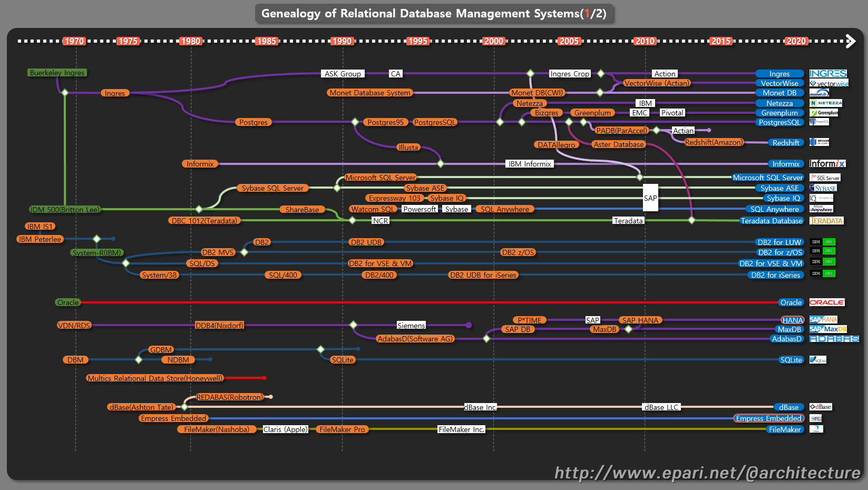The width and height of the screenshot is (868, 490).
Task: Click the SAP MaxDB logo
Action: [x=828, y=329]
